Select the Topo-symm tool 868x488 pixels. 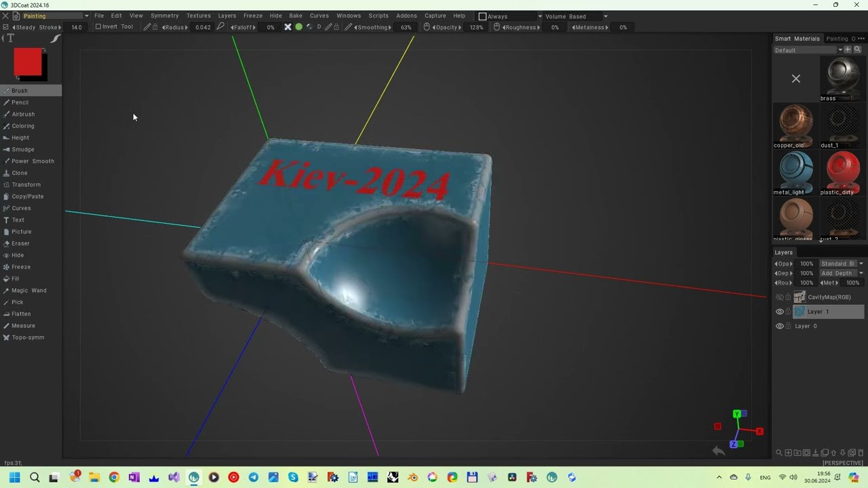pyautogui.click(x=31, y=338)
